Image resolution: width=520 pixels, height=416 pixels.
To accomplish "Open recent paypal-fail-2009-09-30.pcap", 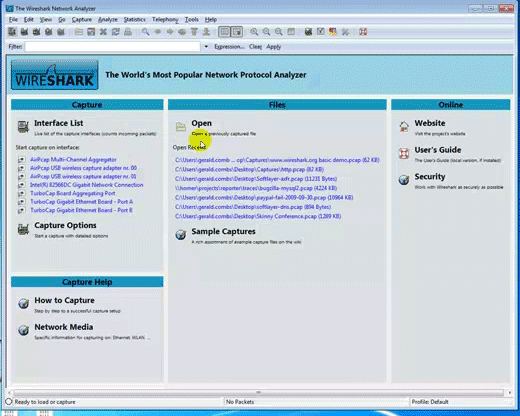I will tap(264, 197).
